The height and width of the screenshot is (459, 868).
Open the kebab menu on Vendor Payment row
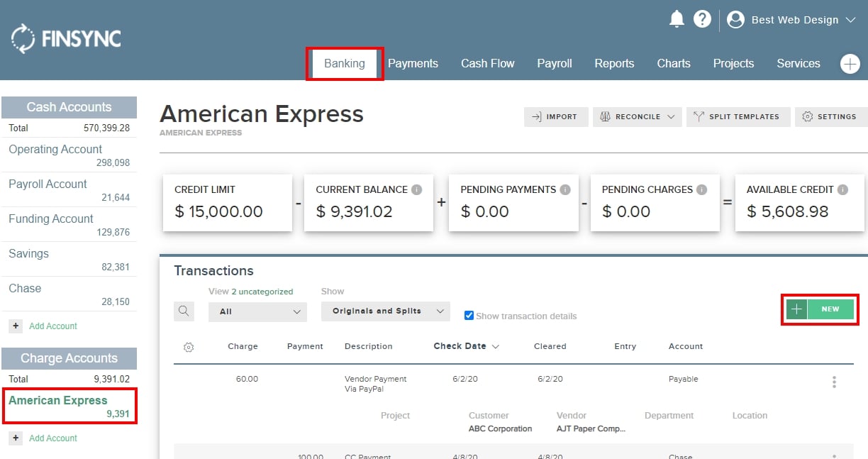pos(835,382)
